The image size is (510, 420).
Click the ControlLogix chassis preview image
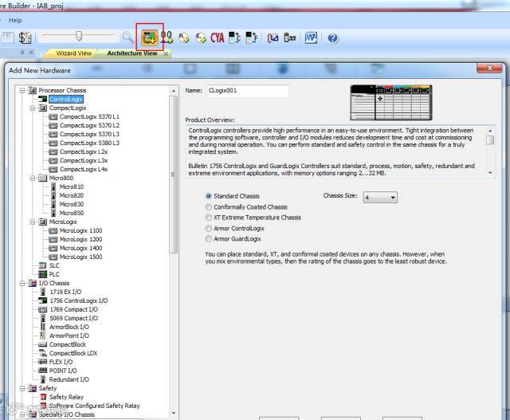pos(391,103)
